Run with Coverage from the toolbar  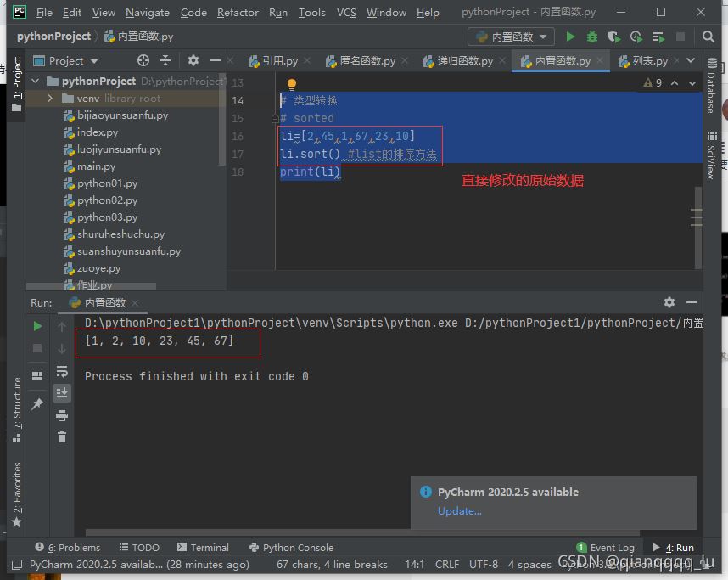tap(614, 37)
